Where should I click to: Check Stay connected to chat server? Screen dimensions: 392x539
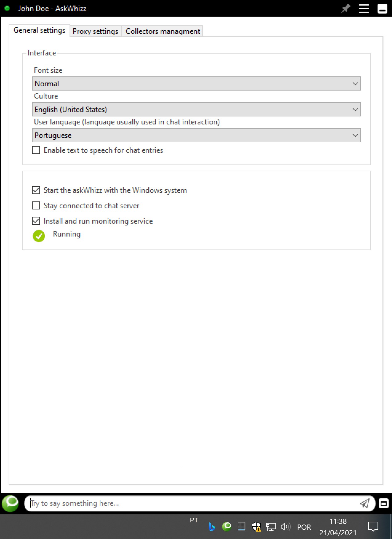click(36, 205)
